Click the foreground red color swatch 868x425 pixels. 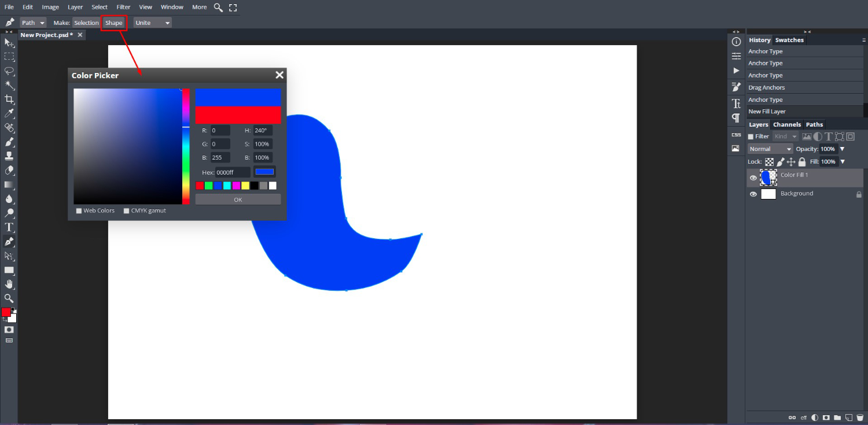(x=6, y=312)
